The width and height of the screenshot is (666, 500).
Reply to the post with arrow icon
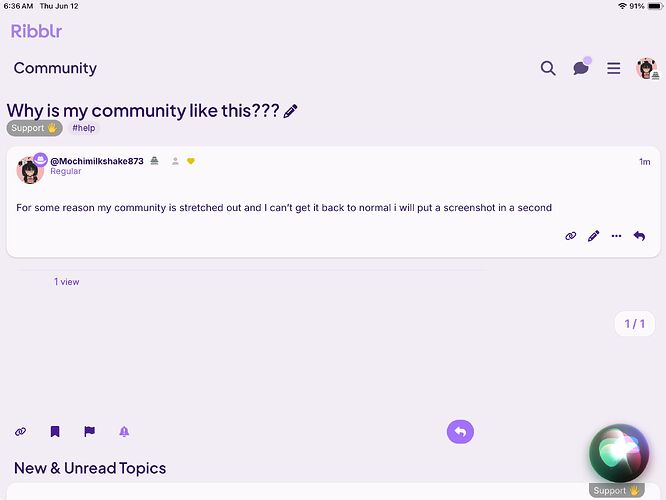[x=639, y=236]
